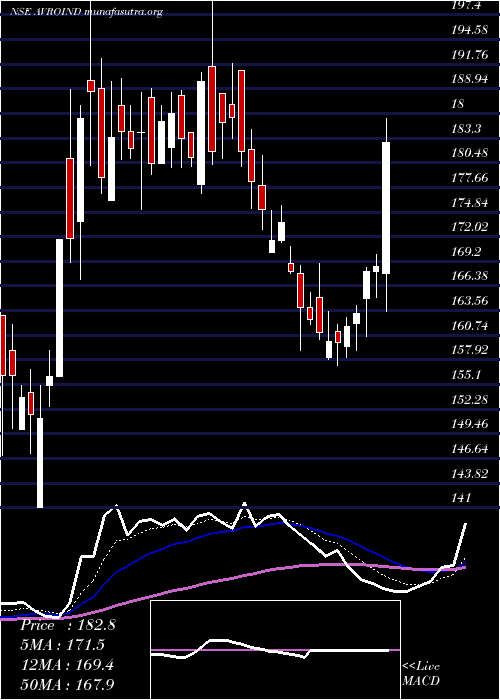Click inside the MACD inset chart
This screenshot has width=500, height=700.
click(275, 650)
